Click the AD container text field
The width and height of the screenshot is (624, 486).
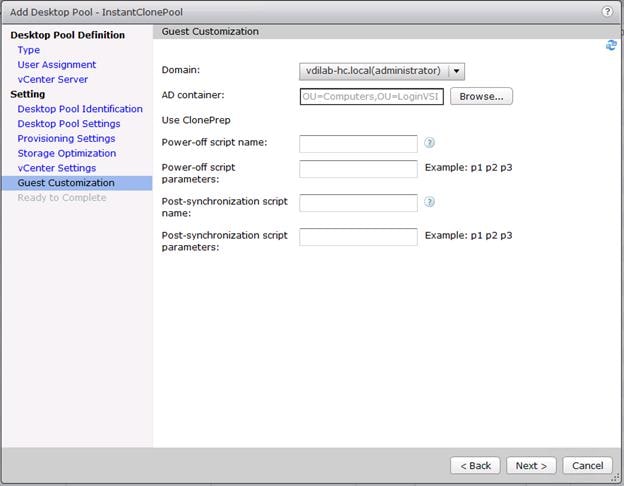click(371, 97)
